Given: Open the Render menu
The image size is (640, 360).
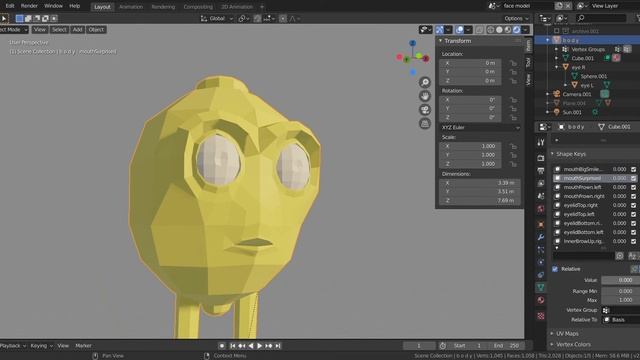Looking at the screenshot, I should [29, 6].
